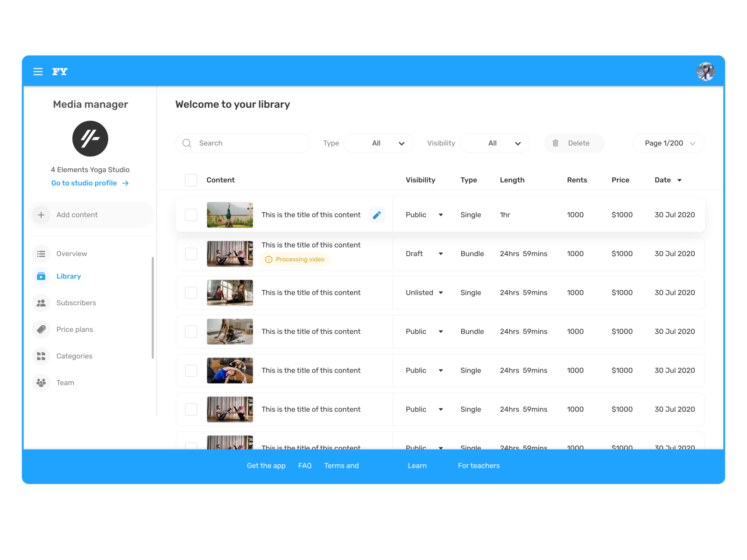Open the Type filter dropdown set to All
This screenshot has height=560, width=747.
[378, 143]
